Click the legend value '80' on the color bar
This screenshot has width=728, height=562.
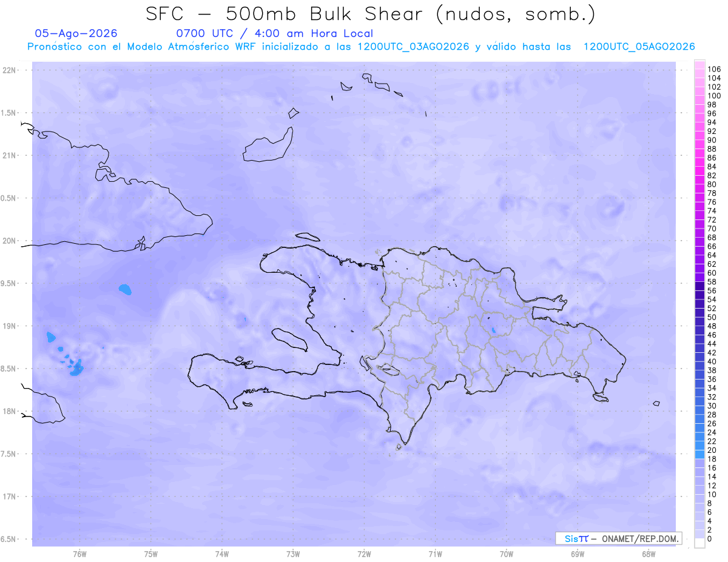pos(712,184)
